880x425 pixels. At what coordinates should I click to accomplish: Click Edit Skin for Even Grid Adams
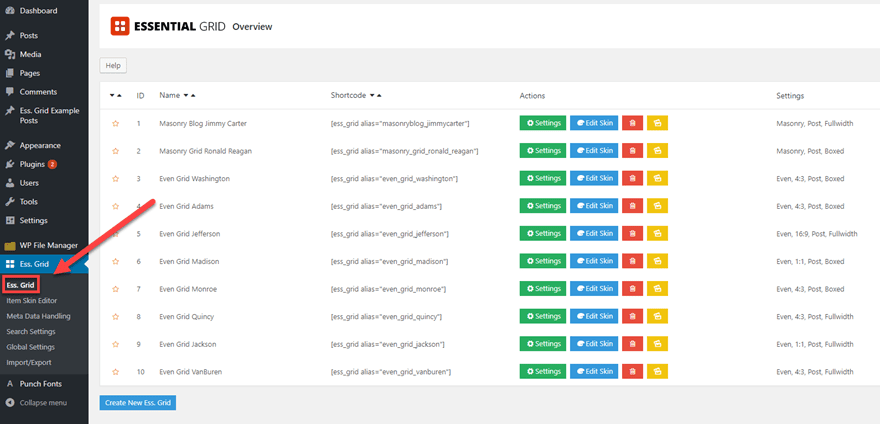point(594,206)
